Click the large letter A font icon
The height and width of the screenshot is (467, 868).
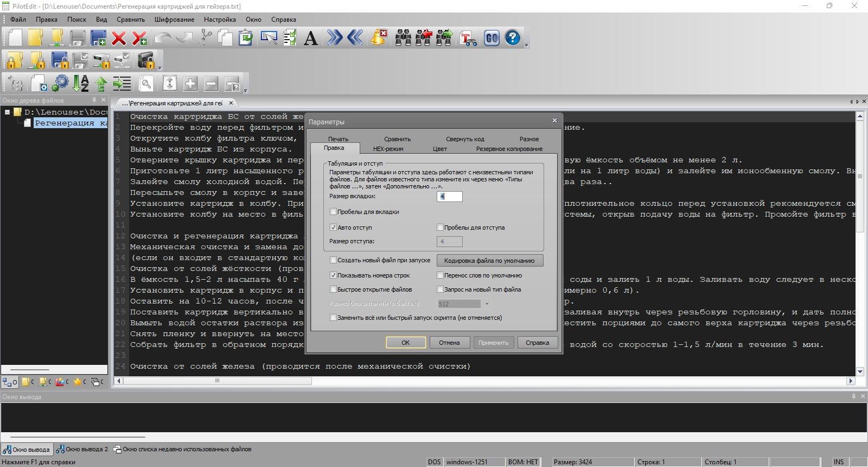[310, 38]
